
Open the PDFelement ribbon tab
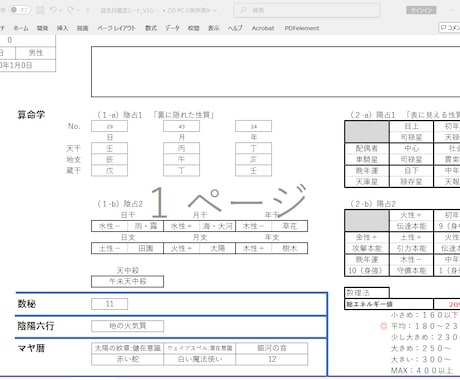coord(302,28)
